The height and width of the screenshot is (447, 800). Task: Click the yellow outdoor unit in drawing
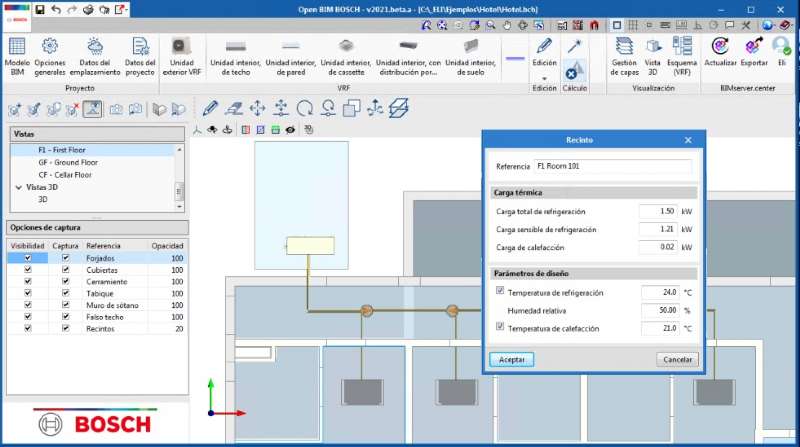click(310, 245)
